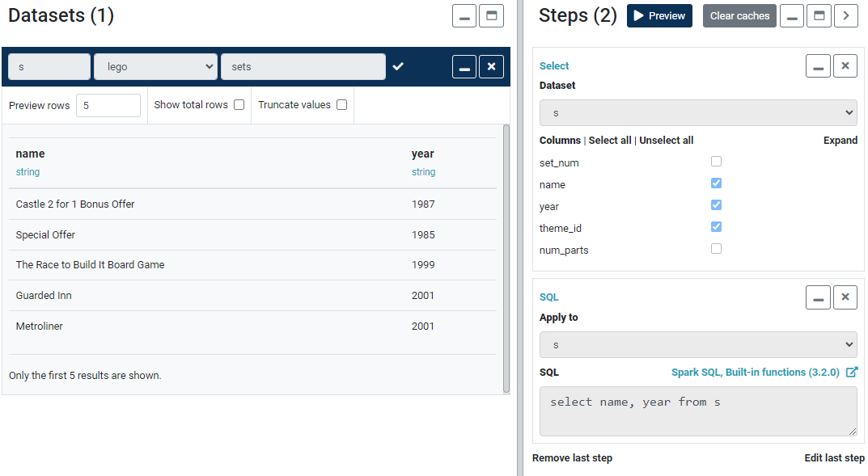Viewport: 868px width, 476px height.
Task: Enable Truncate values
Action: pyautogui.click(x=341, y=104)
